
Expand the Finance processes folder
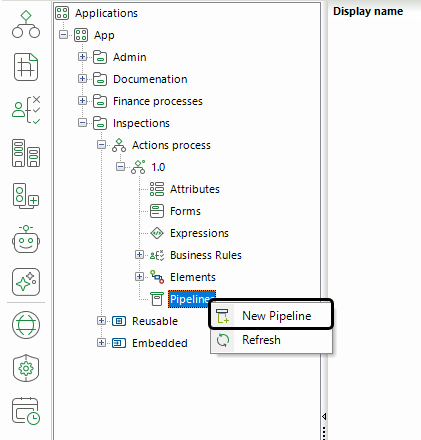coord(82,101)
